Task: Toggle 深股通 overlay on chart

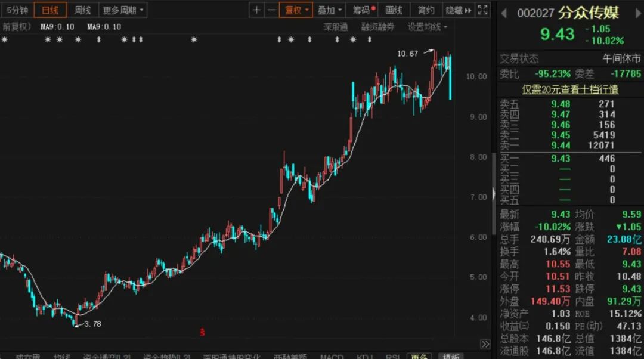Action: (x=336, y=27)
